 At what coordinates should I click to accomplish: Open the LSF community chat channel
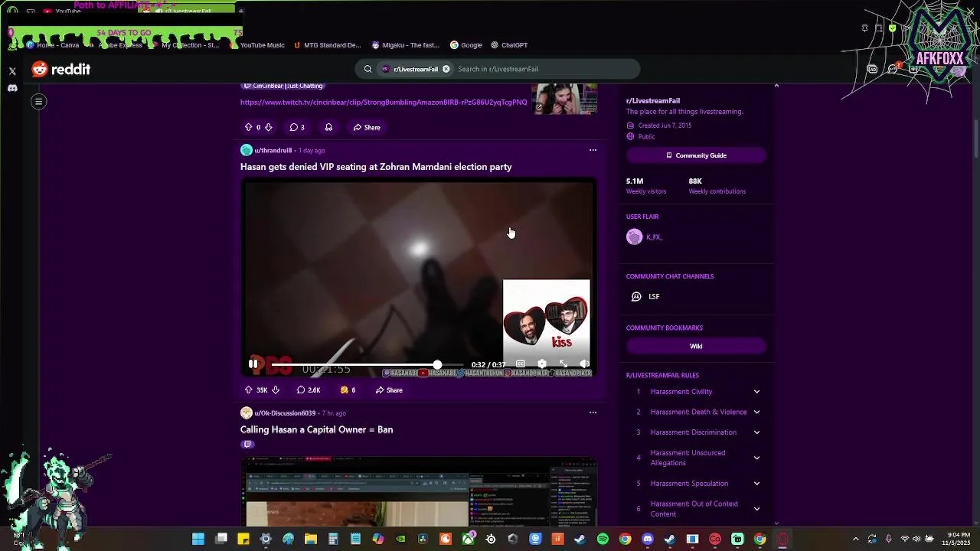(x=645, y=297)
